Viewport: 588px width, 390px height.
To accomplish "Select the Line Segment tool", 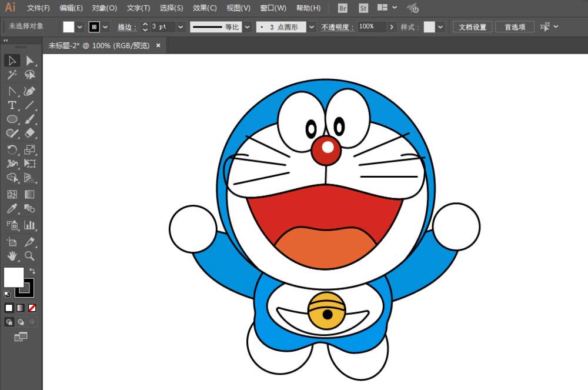I will (29, 105).
